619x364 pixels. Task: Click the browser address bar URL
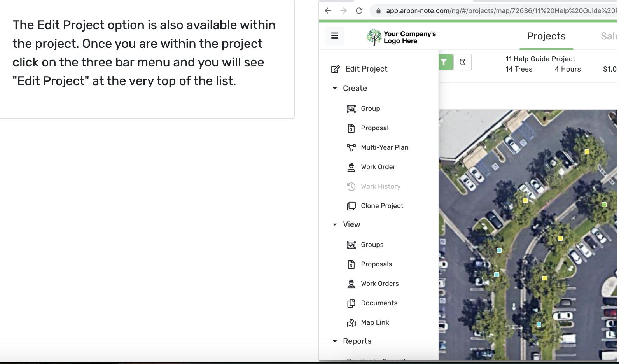[x=501, y=11]
